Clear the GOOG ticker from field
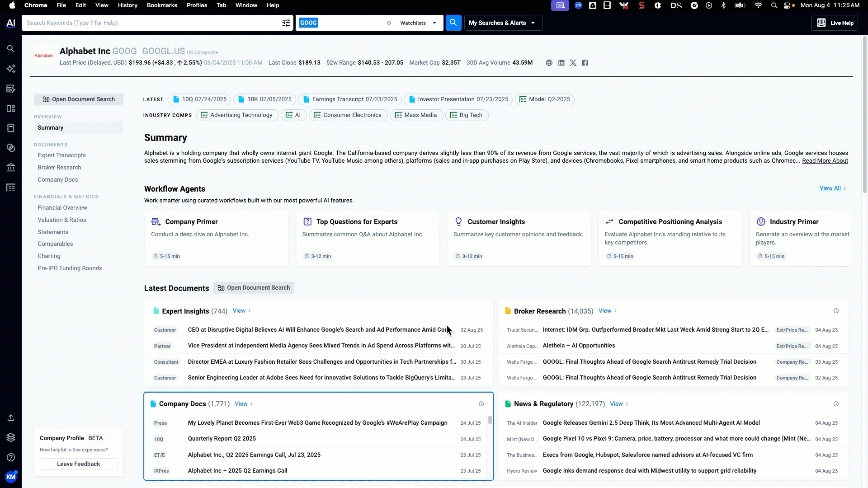Viewport: 868px width, 488px height. click(389, 23)
